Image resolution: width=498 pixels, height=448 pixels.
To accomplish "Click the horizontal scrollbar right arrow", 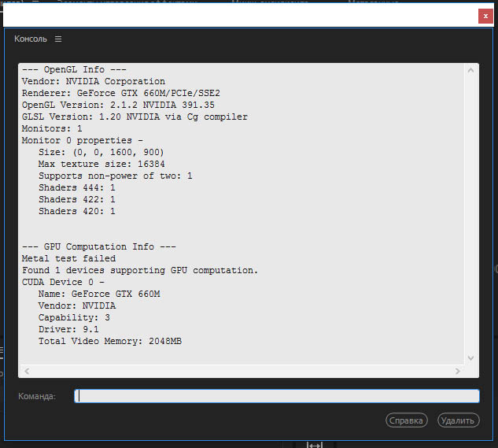I will click(x=459, y=370).
